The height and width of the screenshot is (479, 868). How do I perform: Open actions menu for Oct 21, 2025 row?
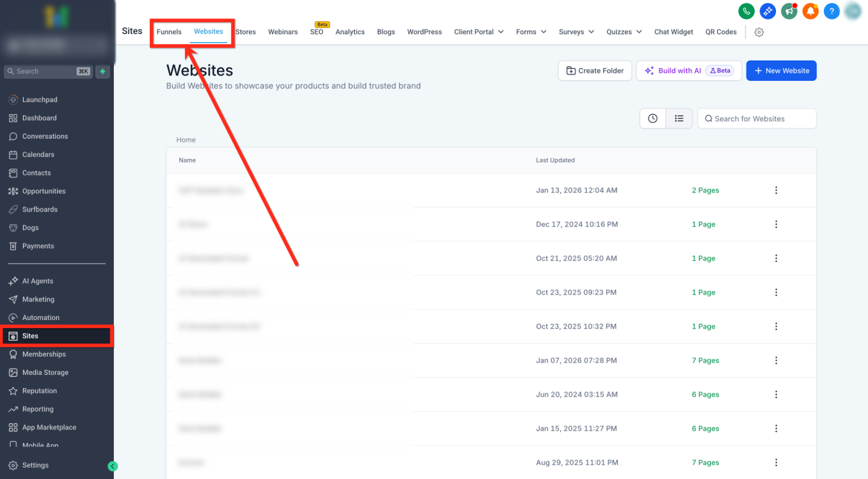(x=776, y=258)
